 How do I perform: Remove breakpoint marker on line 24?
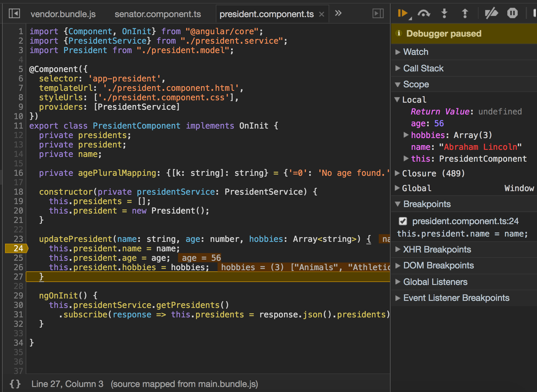click(x=17, y=248)
